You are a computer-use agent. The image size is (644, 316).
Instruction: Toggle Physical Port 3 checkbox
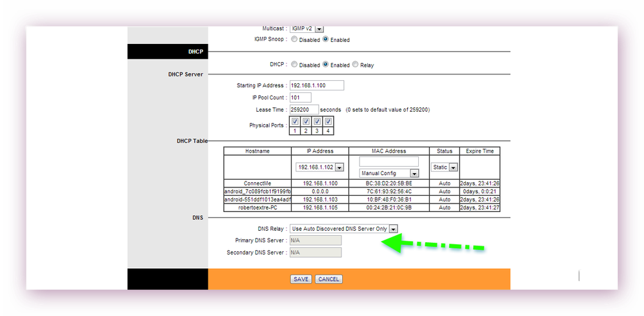[317, 121]
